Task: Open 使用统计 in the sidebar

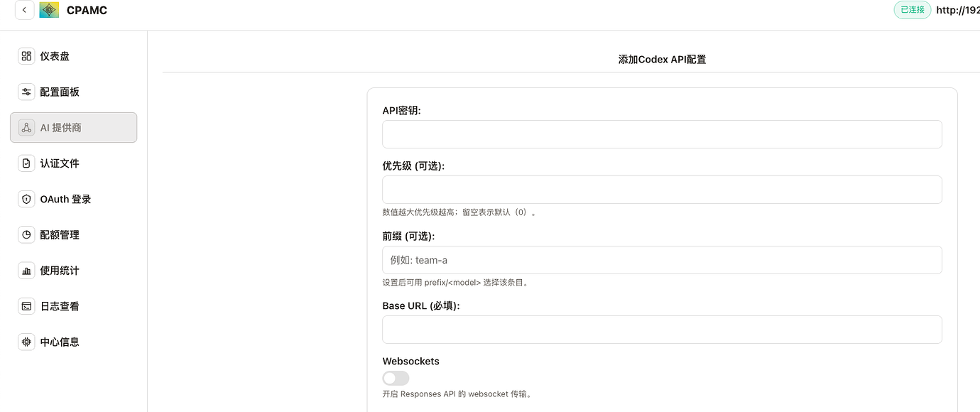Action: pos(74,271)
